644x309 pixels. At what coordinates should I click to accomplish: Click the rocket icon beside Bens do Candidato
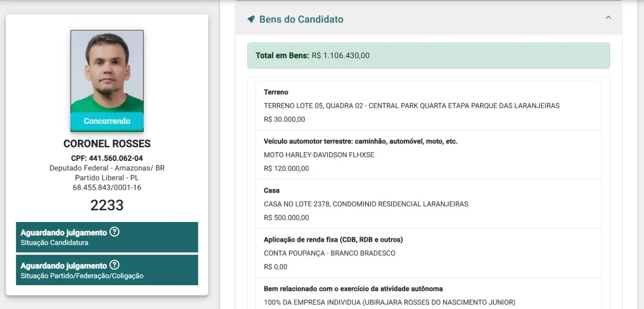[x=251, y=19]
